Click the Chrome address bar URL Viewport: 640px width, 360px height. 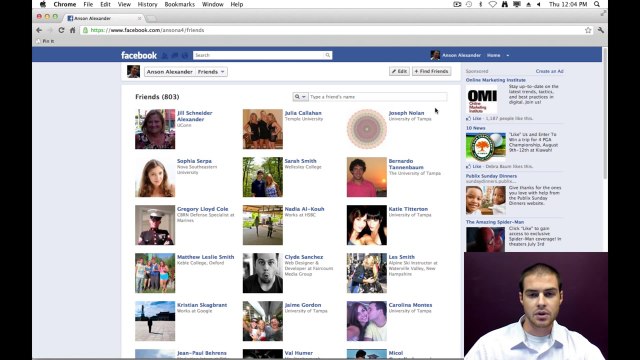(147, 30)
